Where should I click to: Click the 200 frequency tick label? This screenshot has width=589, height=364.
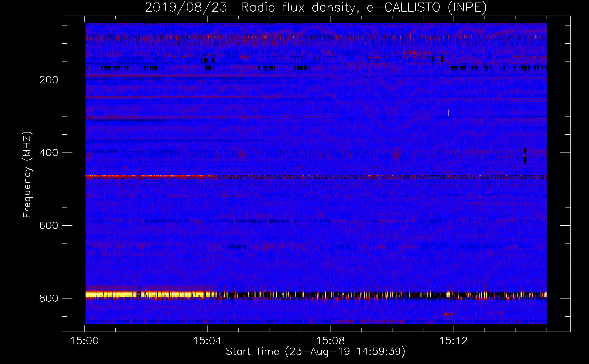(49, 80)
